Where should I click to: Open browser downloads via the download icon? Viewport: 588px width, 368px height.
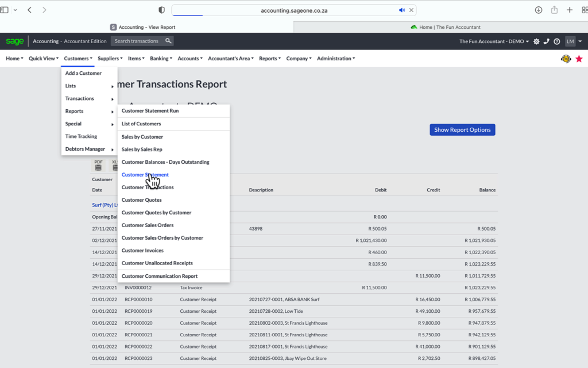[x=538, y=10]
